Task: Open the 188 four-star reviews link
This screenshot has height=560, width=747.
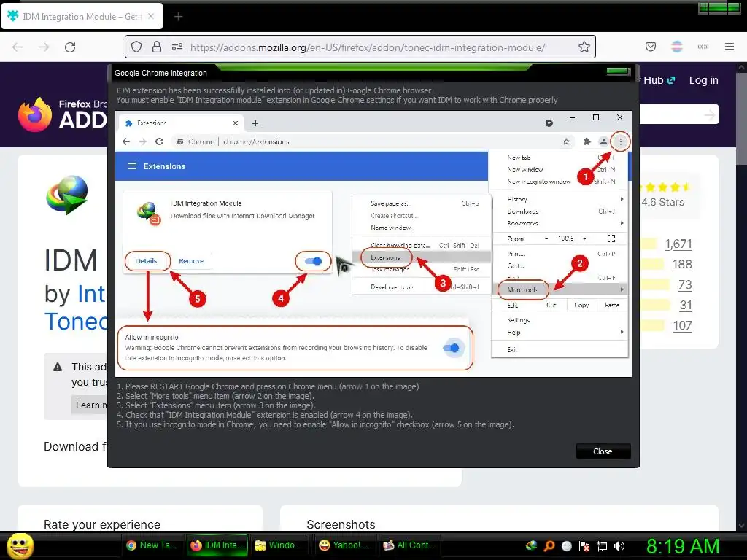Action: pos(682,264)
